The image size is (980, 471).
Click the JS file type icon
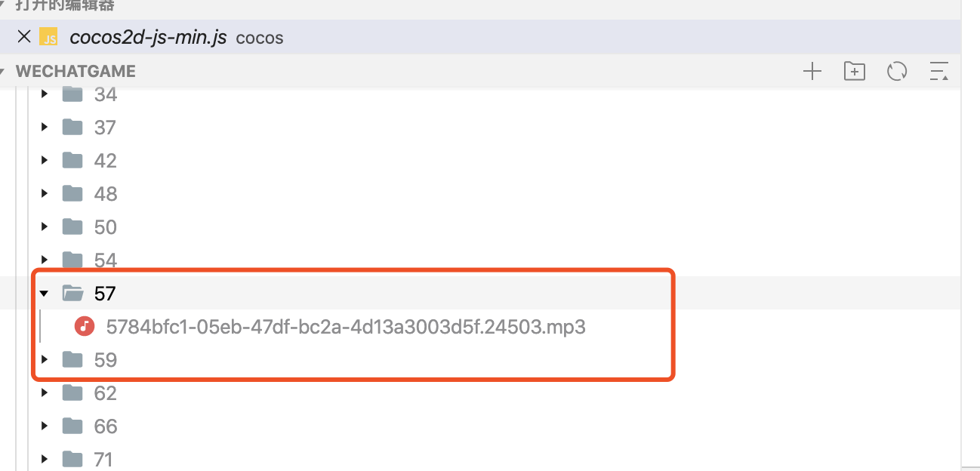point(49,37)
